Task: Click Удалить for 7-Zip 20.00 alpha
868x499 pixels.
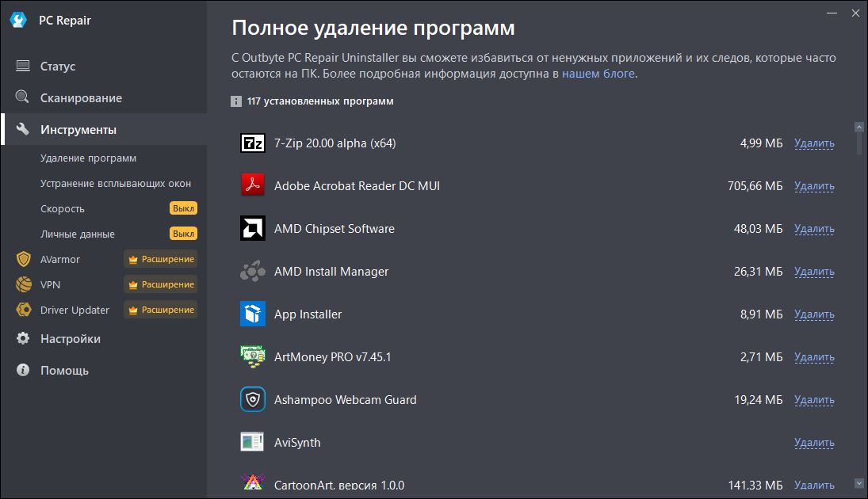Action: [x=814, y=143]
